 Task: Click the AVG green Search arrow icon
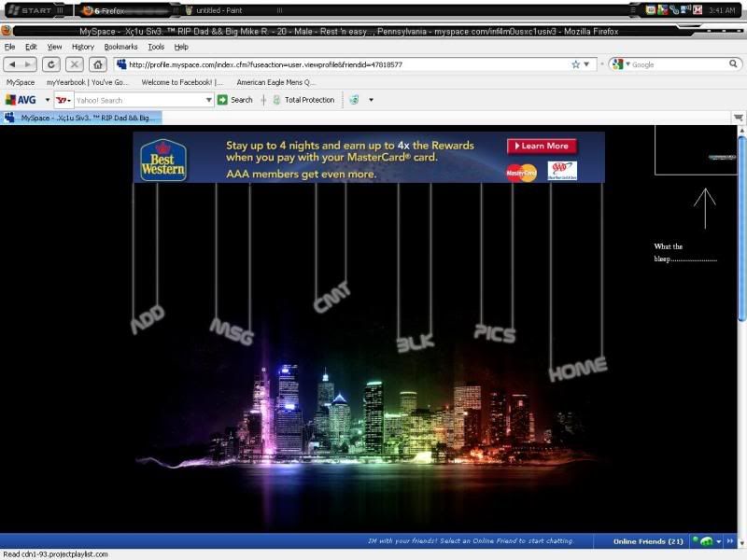[x=222, y=100]
